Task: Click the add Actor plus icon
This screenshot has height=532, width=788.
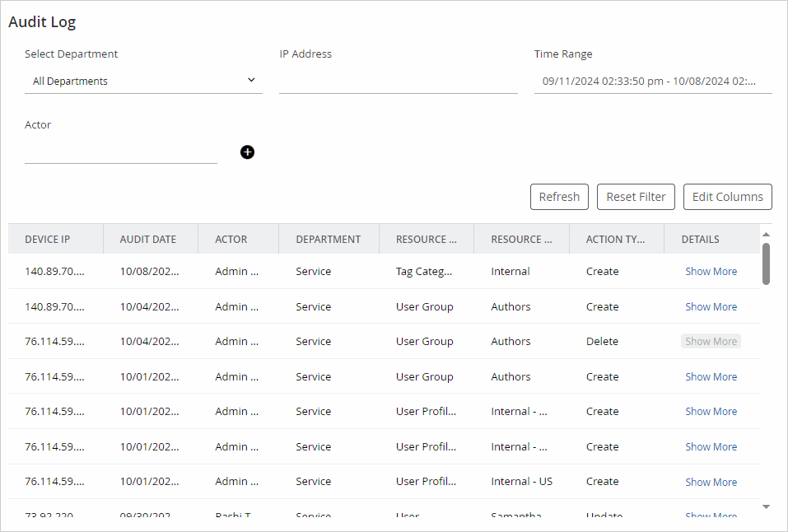Action: click(247, 152)
